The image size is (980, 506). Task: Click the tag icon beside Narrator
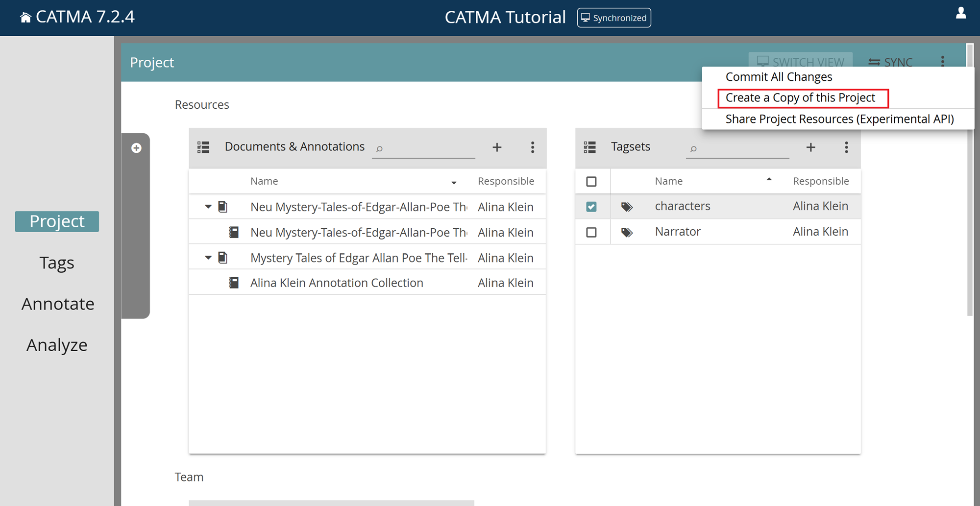(x=627, y=231)
